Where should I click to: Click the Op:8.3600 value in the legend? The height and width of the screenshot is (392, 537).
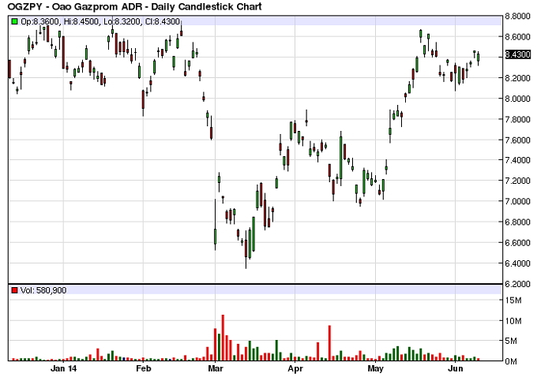point(39,21)
